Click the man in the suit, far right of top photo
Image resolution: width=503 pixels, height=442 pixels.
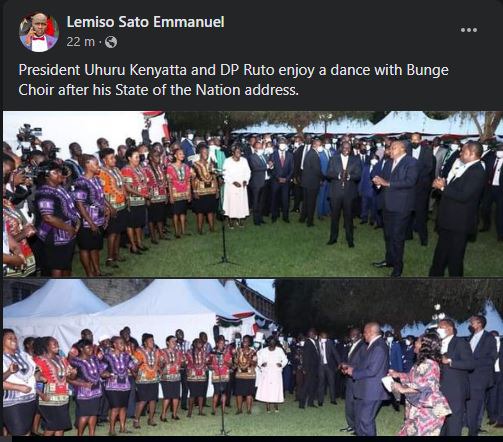(x=458, y=207)
